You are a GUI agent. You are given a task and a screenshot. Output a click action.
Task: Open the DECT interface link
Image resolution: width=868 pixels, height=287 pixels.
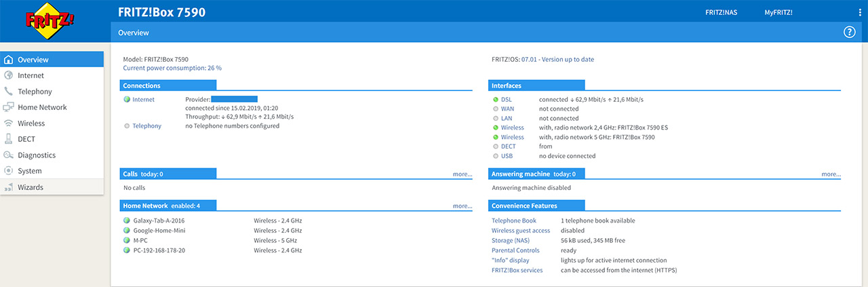coord(509,147)
